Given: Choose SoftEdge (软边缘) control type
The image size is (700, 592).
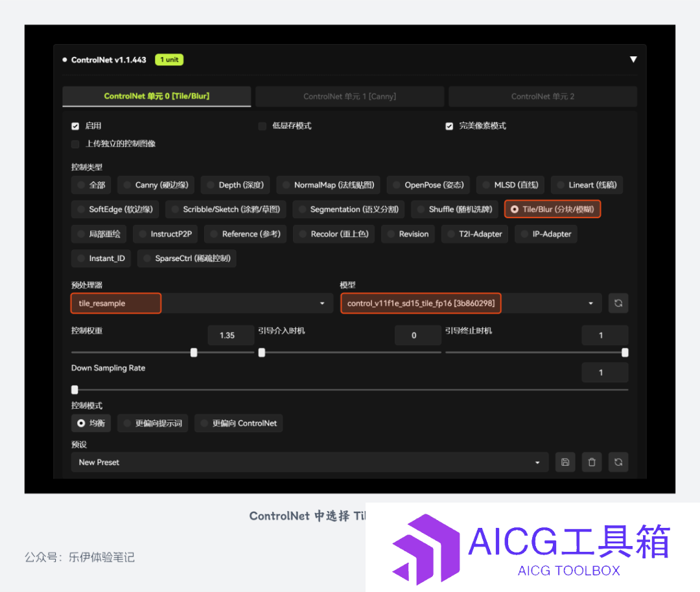Looking at the screenshot, I should [115, 209].
